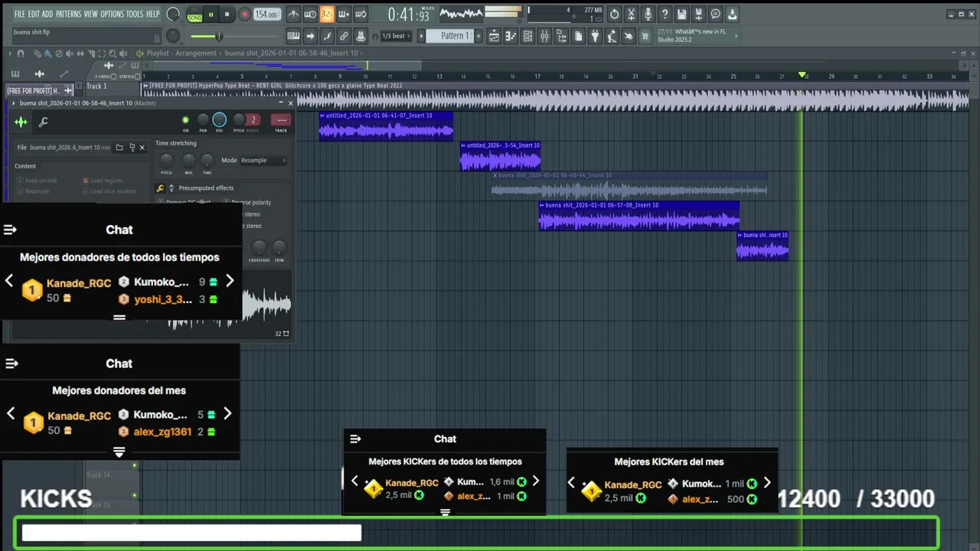Screen dimensions: 980x551
Task: Open the TOOLS menu
Action: click(135, 14)
